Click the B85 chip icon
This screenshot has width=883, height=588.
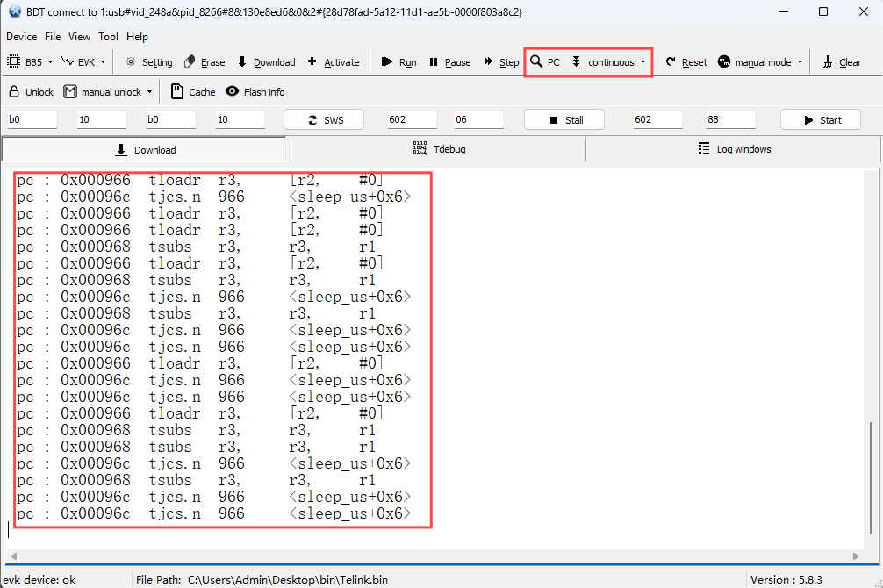13,62
